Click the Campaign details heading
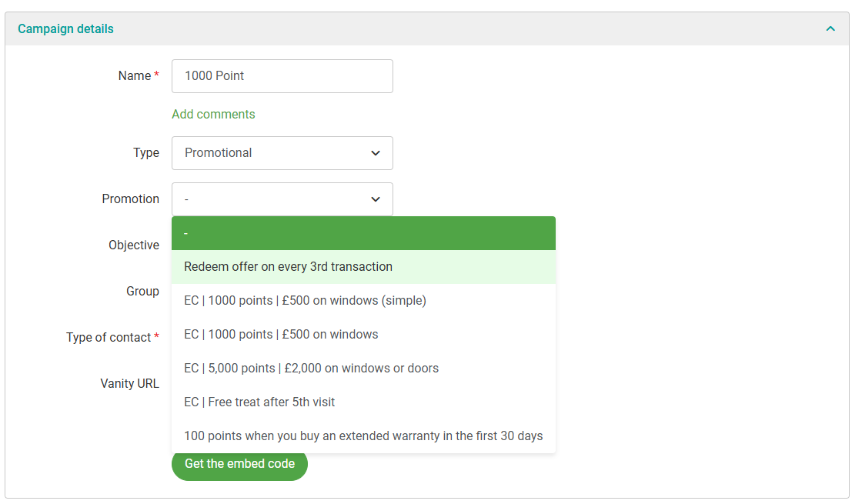Viewport: 862px width, 504px height. (x=65, y=29)
